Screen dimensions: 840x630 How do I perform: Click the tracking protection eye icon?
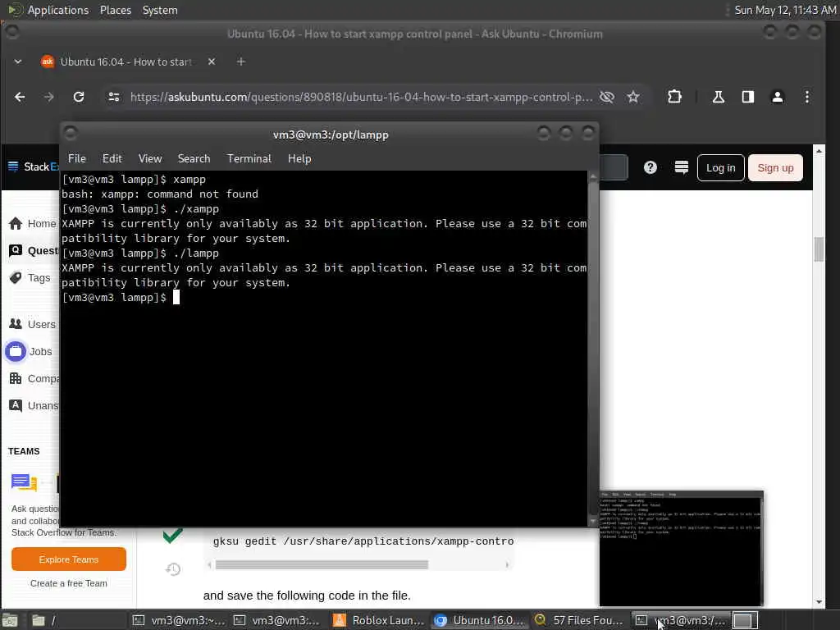click(606, 97)
